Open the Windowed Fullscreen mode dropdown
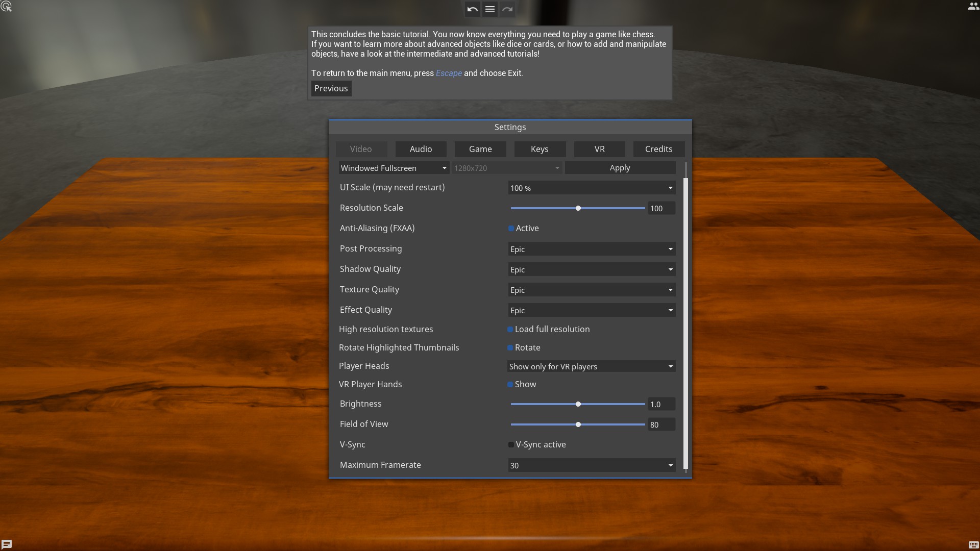This screenshot has width=980, height=551. 393,168
